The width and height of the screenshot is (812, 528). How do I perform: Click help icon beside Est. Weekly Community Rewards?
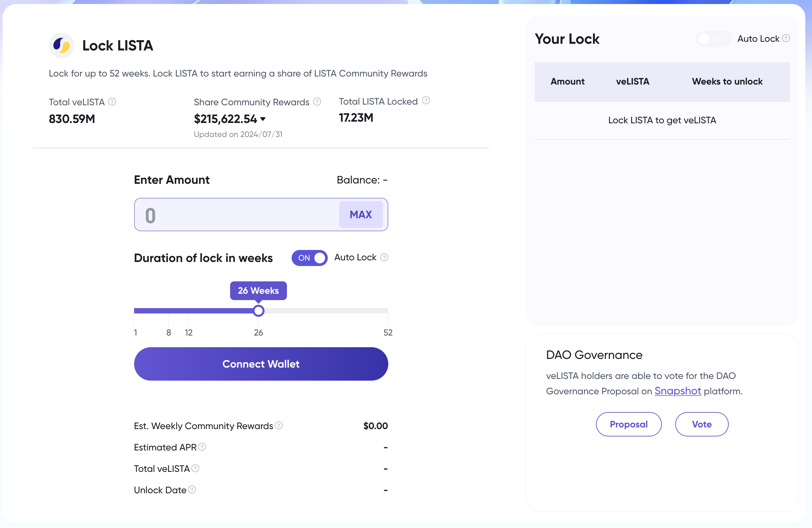[278, 425]
